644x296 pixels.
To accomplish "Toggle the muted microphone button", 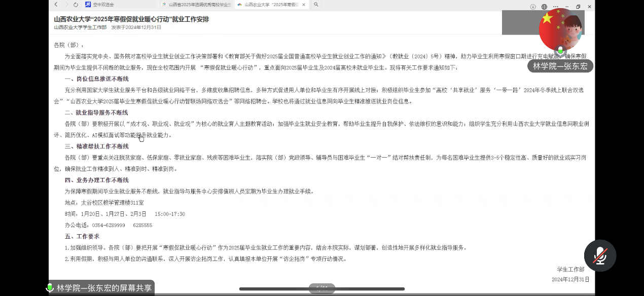I will point(600,255).
